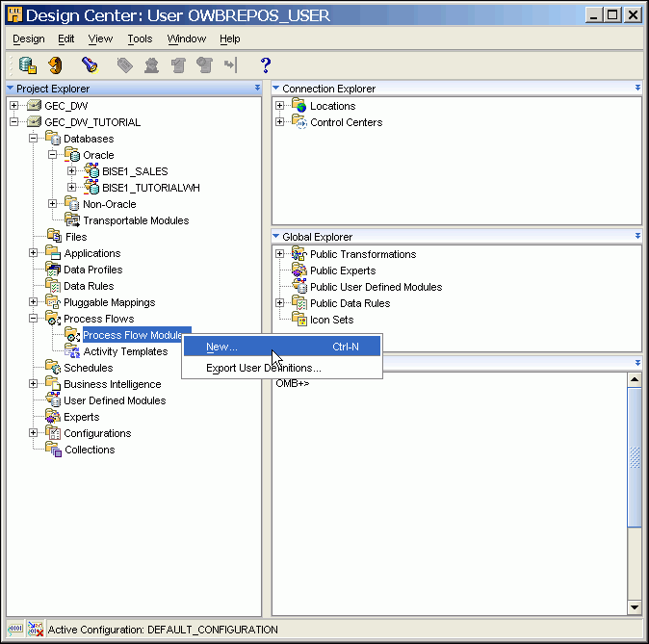Open the Window menu
The height and width of the screenshot is (644, 649).
[x=187, y=39]
